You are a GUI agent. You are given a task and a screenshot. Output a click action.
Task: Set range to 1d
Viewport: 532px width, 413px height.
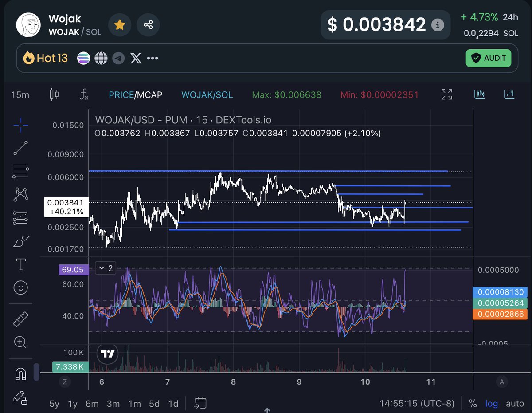coord(173,404)
